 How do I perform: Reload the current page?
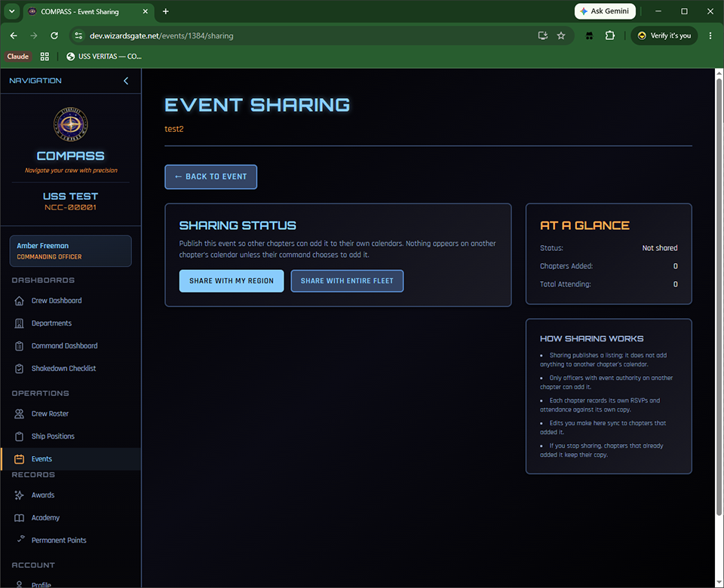point(54,35)
